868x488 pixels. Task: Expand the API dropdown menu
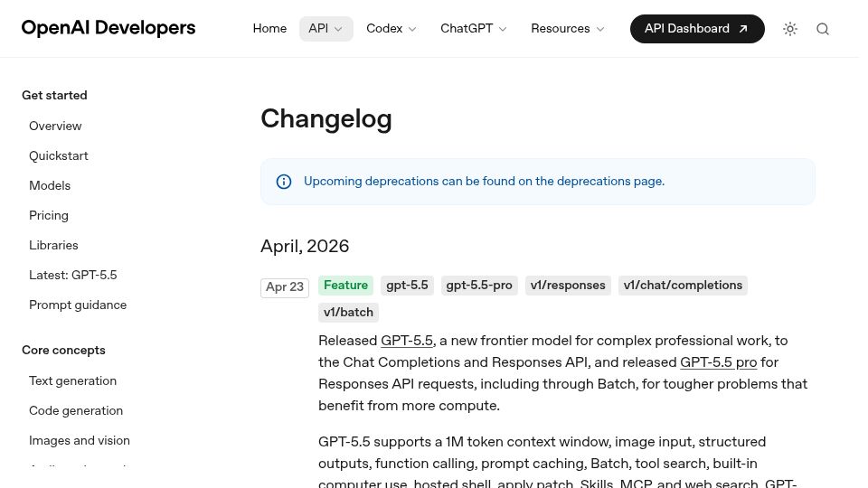[x=326, y=29]
